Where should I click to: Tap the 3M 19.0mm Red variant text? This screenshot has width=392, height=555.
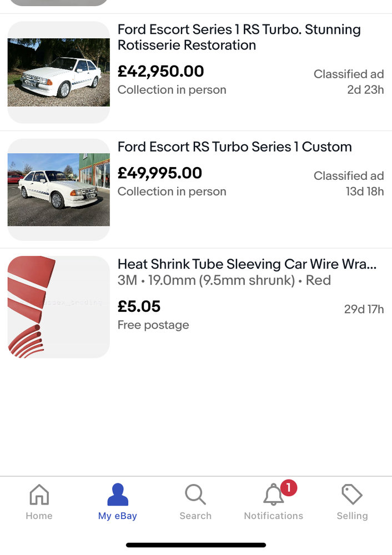point(224,280)
